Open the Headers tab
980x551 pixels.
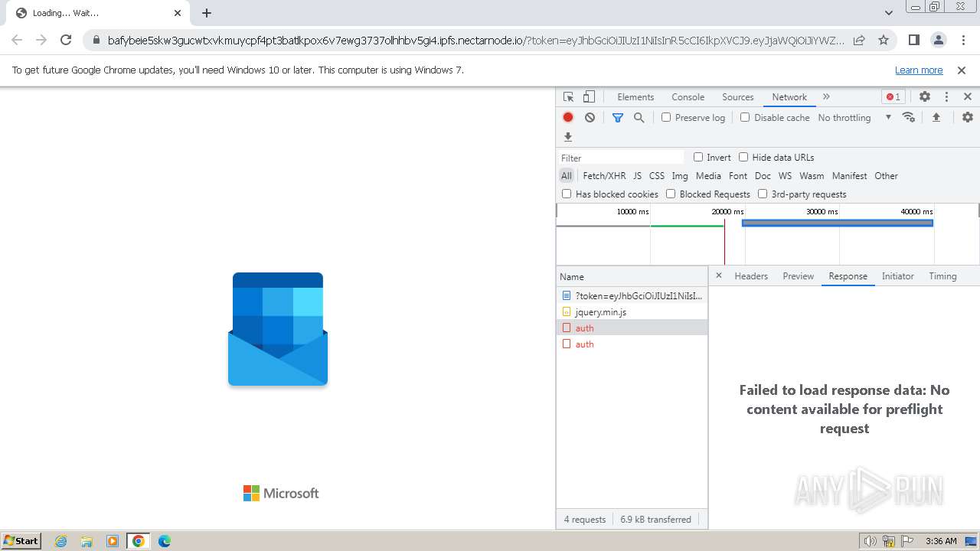(x=751, y=276)
